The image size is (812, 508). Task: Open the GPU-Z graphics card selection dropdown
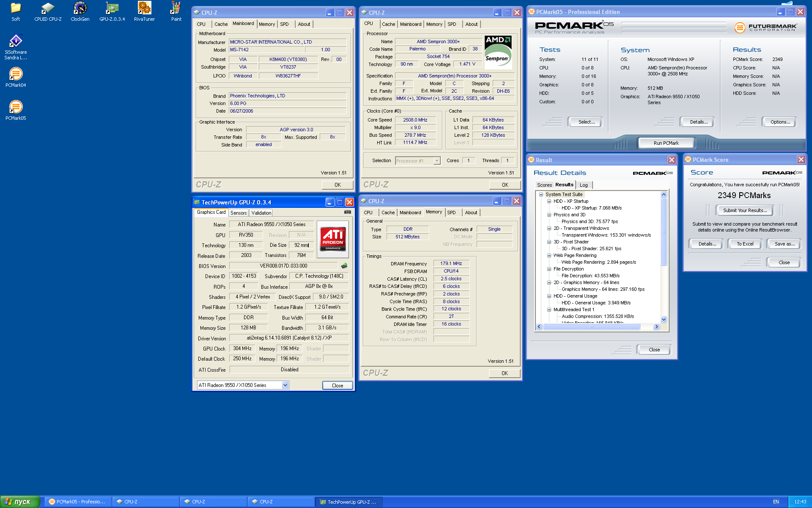pyautogui.click(x=285, y=385)
